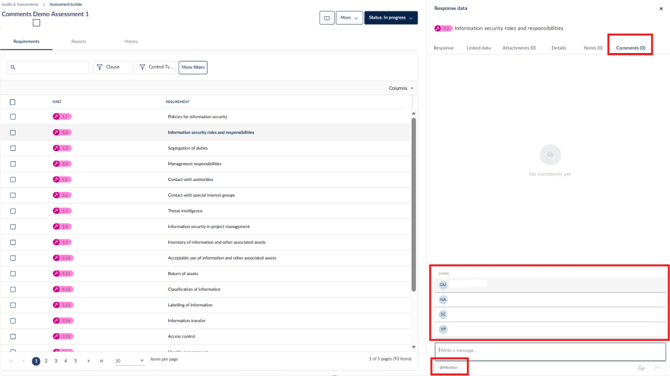Open the Control Type filter dropdown
The width and height of the screenshot is (670, 376).
156,67
